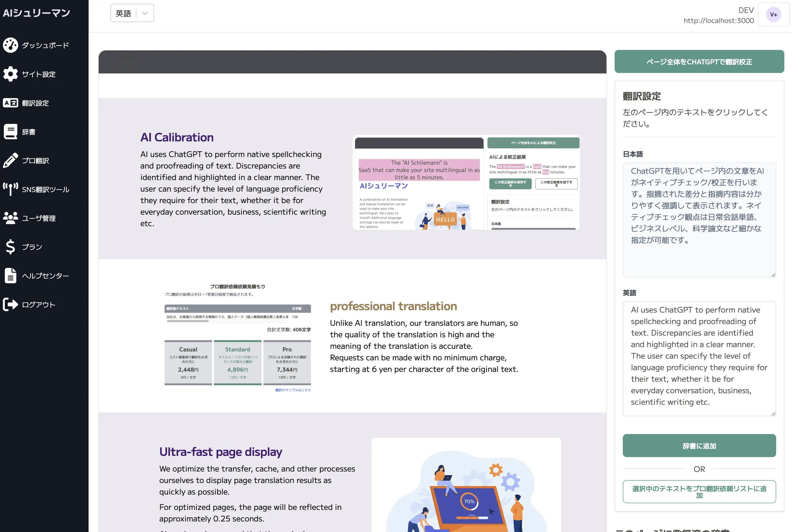Click the 日本語 source text area
Screen dimensions: 792x532
pos(699,220)
